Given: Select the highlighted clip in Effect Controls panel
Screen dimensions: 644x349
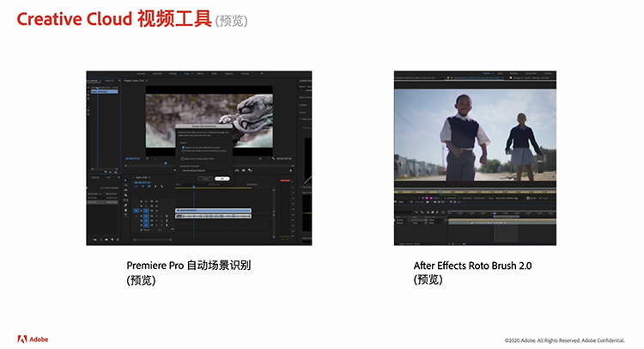Looking at the screenshot, I should tap(104, 91).
